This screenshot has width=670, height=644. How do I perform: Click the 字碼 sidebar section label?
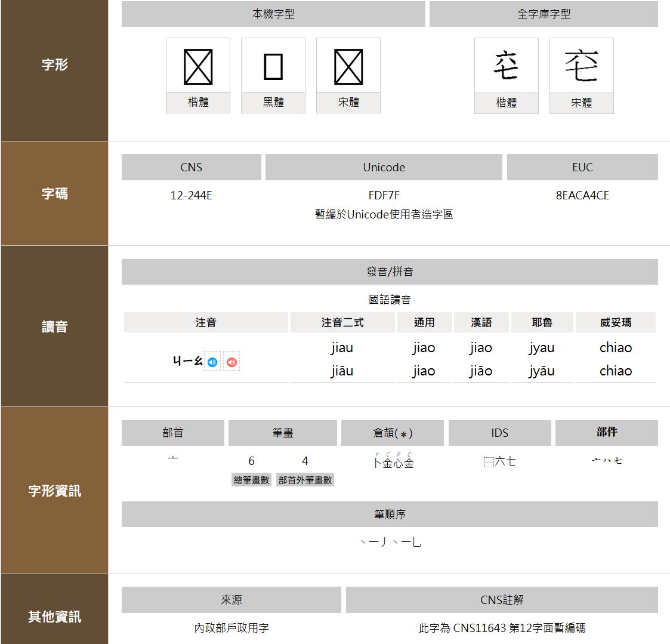pos(55,193)
